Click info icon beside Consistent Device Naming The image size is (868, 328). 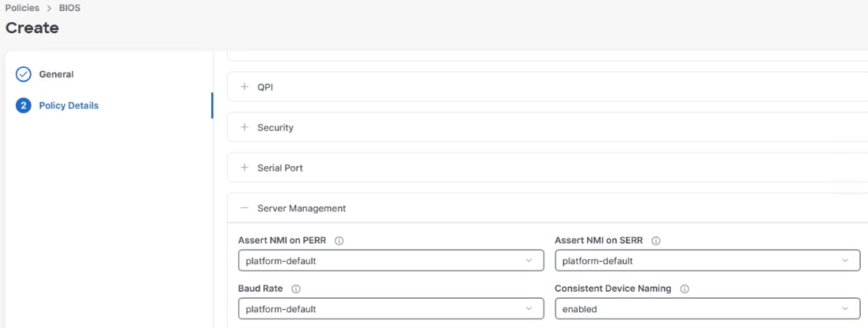684,288
